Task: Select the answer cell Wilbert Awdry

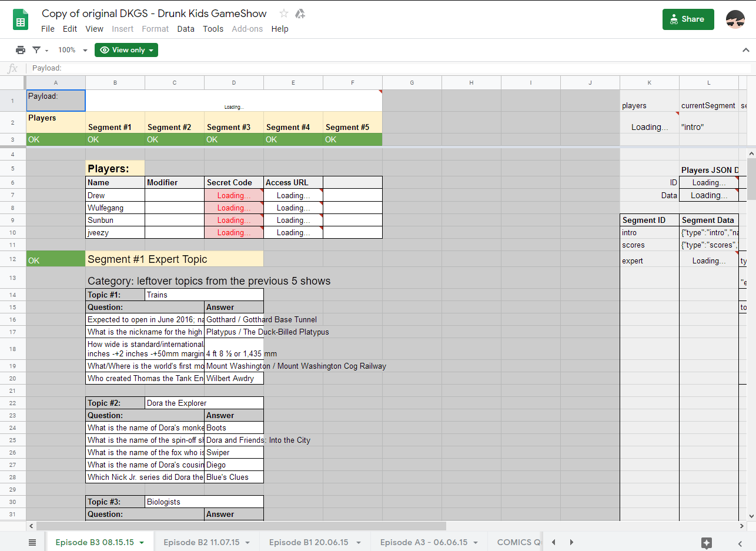Action: point(234,378)
